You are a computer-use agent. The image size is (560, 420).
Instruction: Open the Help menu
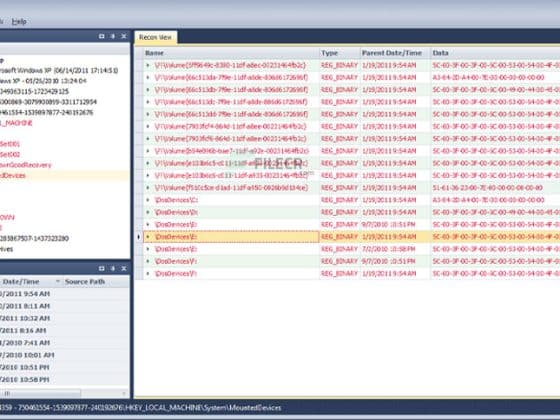(x=19, y=21)
